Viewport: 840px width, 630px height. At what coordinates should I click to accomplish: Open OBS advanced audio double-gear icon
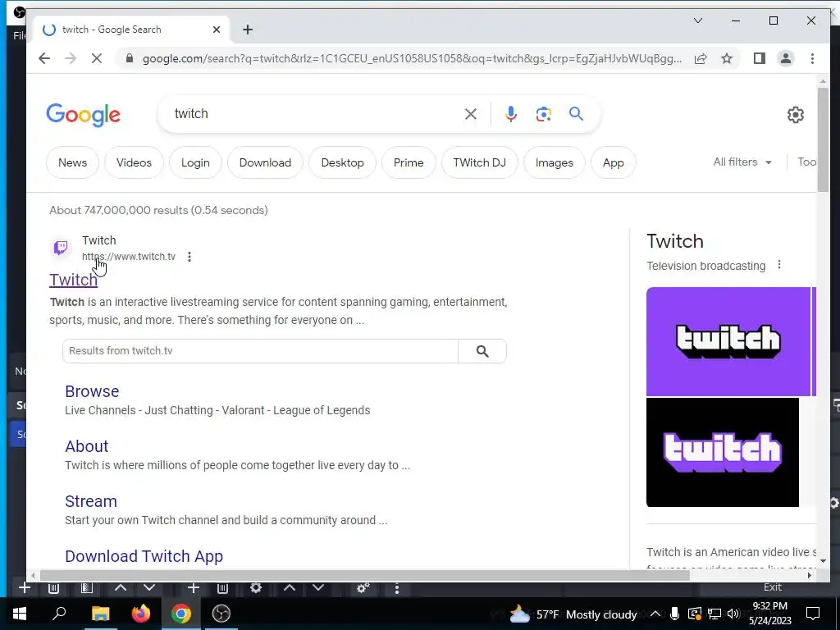click(x=363, y=587)
